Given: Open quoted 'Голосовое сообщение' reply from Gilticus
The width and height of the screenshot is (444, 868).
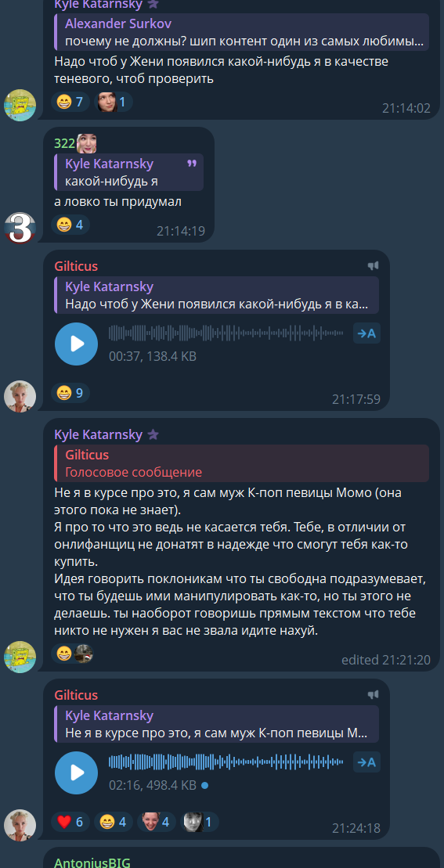Looking at the screenshot, I should tap(242, 463).
